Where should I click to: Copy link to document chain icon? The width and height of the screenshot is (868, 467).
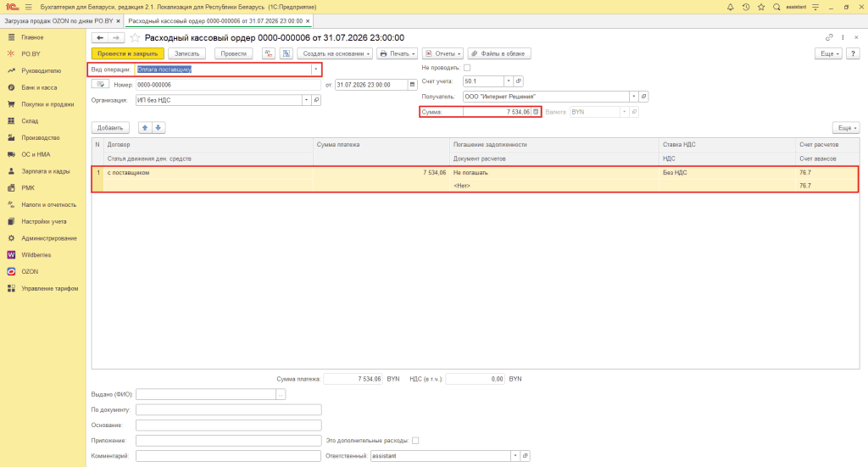click(x=829, y=37)
